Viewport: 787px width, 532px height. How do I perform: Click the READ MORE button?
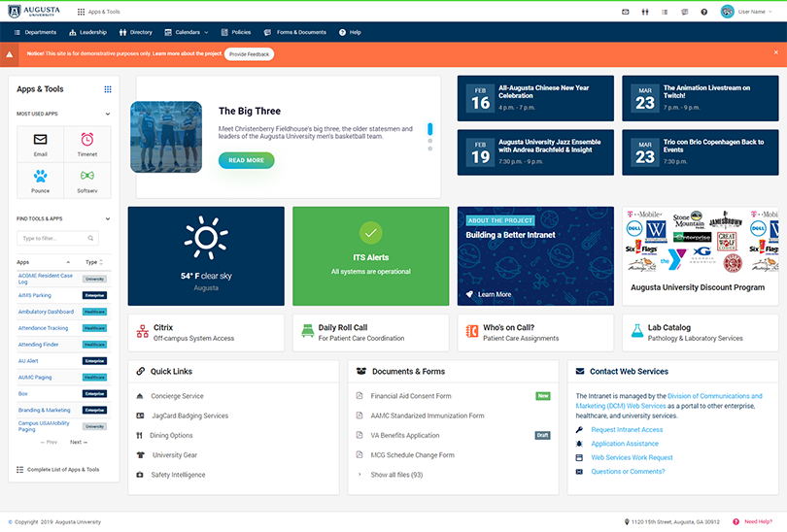(247, 160)
